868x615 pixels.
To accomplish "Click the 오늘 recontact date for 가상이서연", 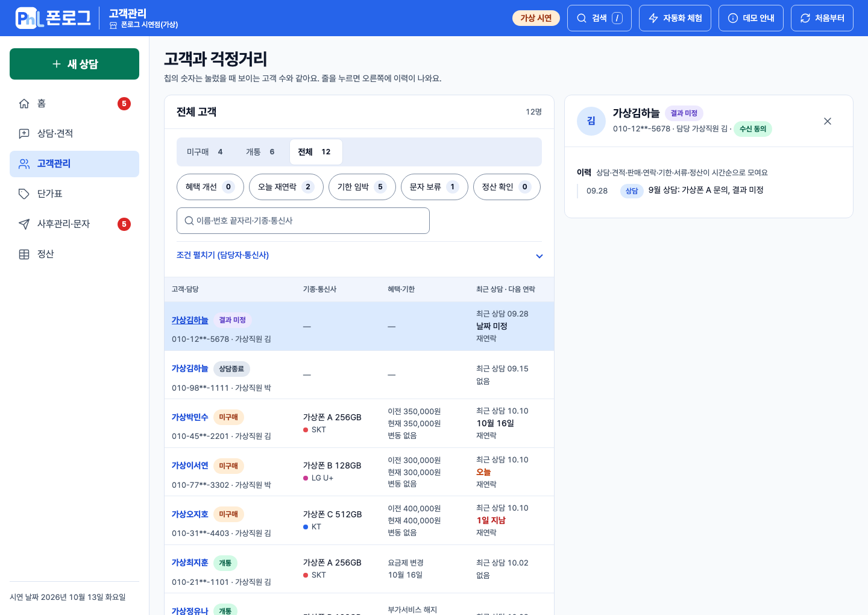I will (483, 472).
